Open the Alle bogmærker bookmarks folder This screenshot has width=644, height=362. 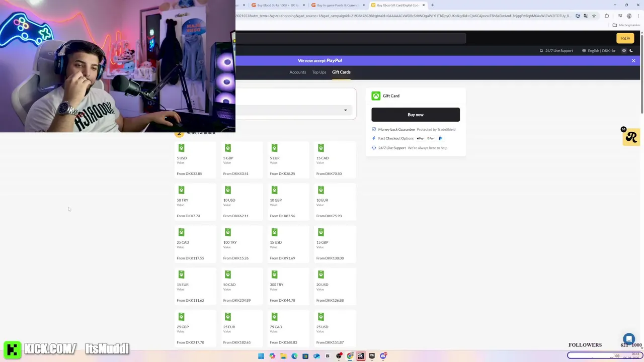click(627, 25)
